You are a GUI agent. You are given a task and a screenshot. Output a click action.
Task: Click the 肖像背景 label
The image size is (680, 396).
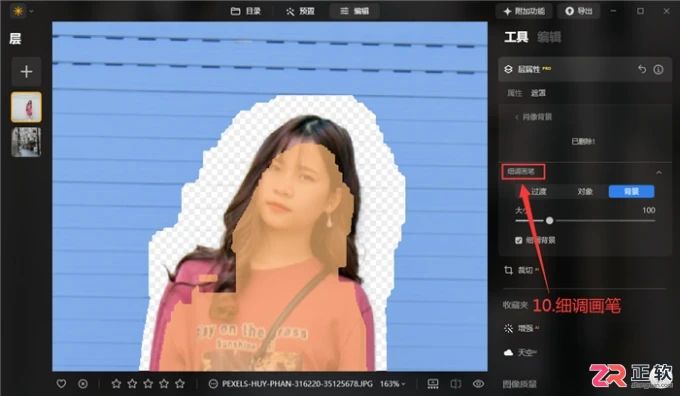click(537, 117)
